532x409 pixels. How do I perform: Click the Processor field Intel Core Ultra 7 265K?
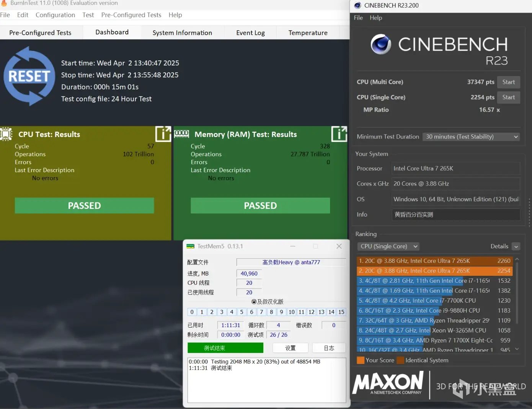tap(457, 168)
